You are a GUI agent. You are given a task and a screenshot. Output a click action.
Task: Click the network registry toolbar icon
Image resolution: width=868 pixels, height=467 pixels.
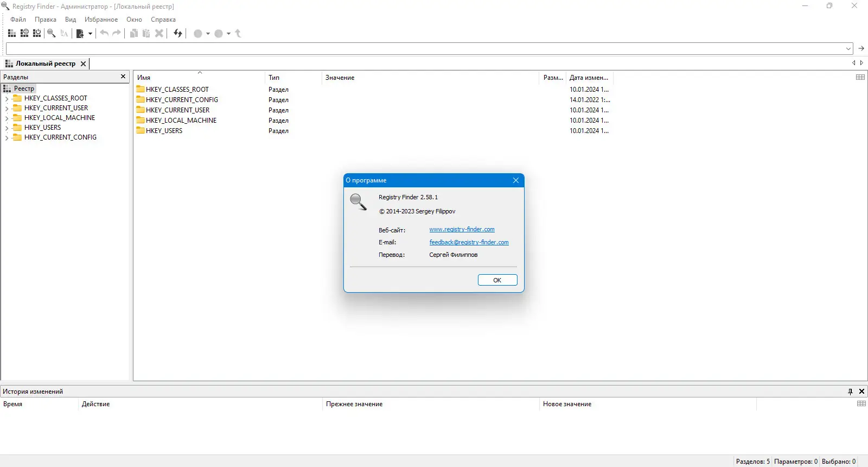(24, 33)
